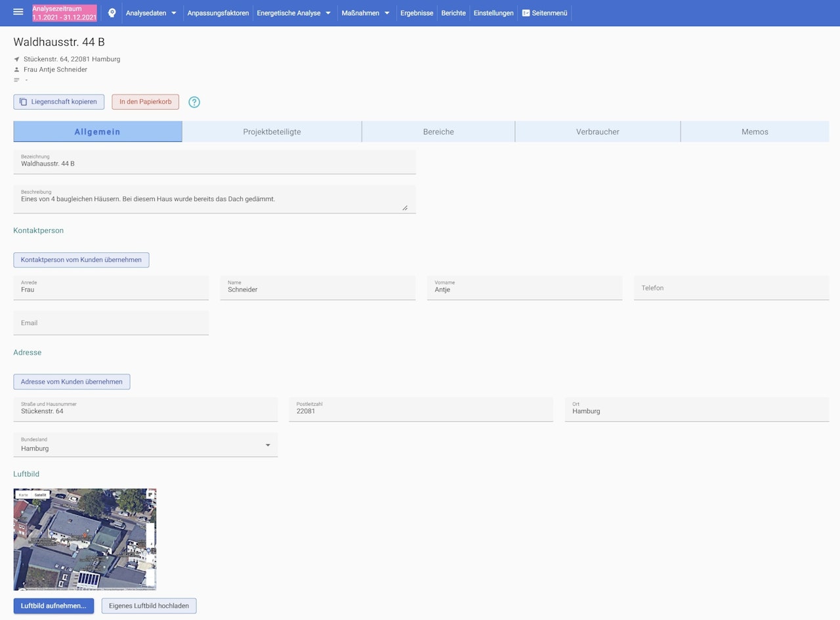The height and width of the screenshot is (620, 840).
Task: Move the property with In den Papierkorb
Action: click(145, 102)
